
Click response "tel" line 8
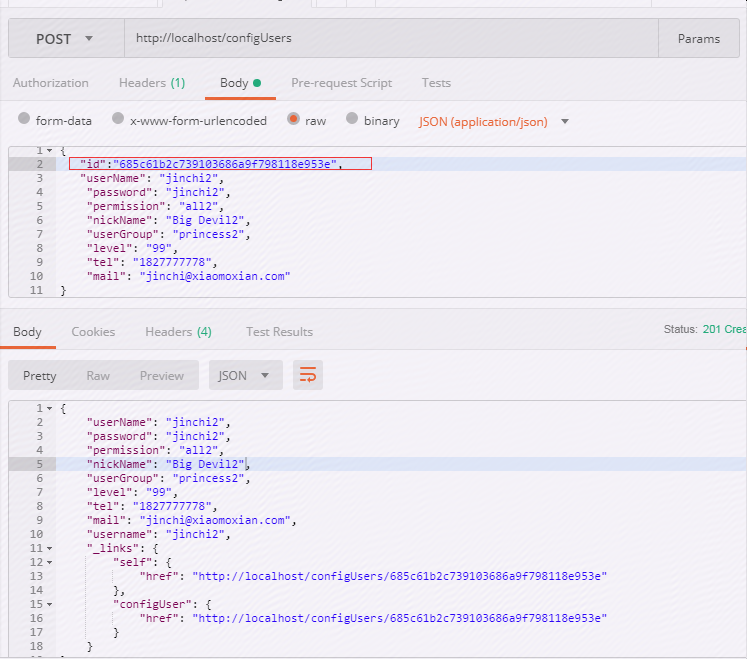click(x=152, y=506)
